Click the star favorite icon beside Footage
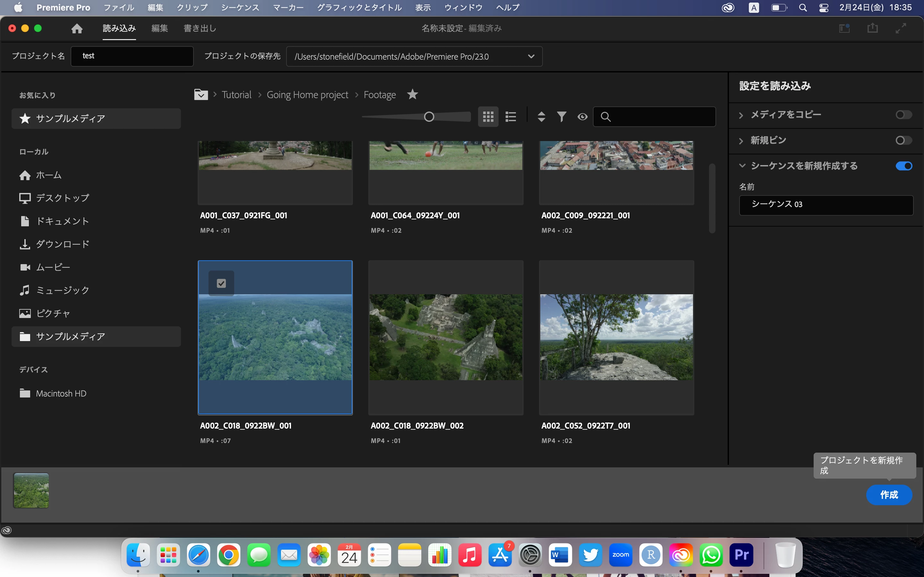Viewport: 924px width, 577px height. pyautogui.click(x=412, y=94)
